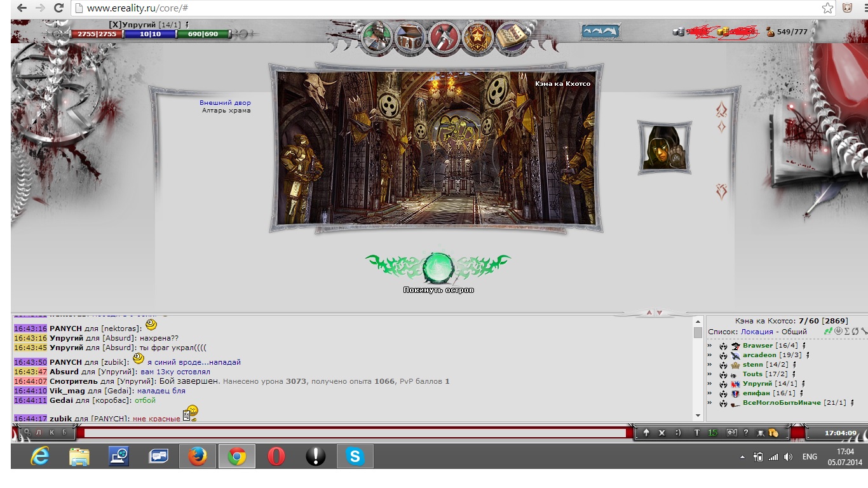Select the К chat channel tab
The width and height of the screenshot is (868, 488).
51,433
